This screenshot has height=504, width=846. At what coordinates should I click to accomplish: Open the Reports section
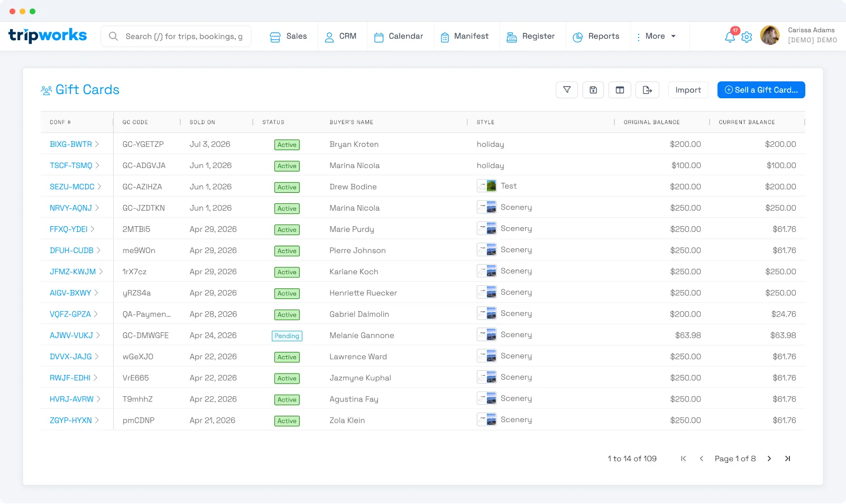596,36
